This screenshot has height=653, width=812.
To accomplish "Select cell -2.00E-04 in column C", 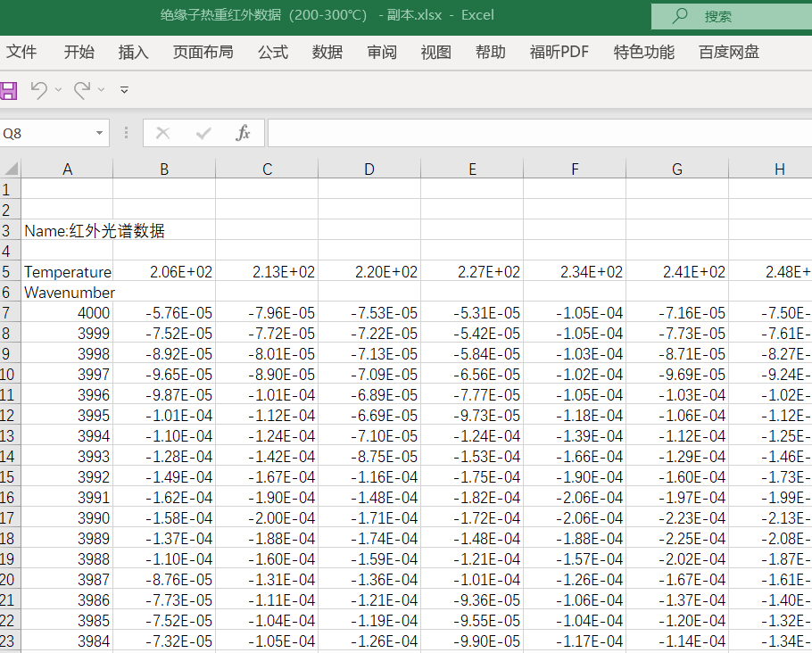I will coord(267,517).
